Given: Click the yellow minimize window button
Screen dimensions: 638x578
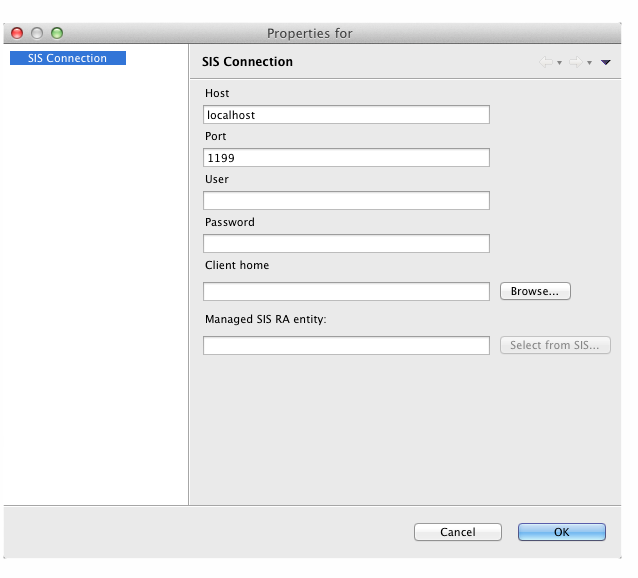Looking at the screenshot, I should point(37,33).
